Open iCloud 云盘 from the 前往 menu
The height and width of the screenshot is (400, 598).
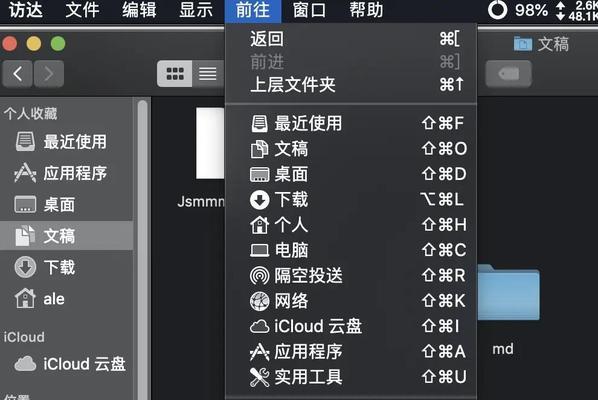click(x=351, y=326)
